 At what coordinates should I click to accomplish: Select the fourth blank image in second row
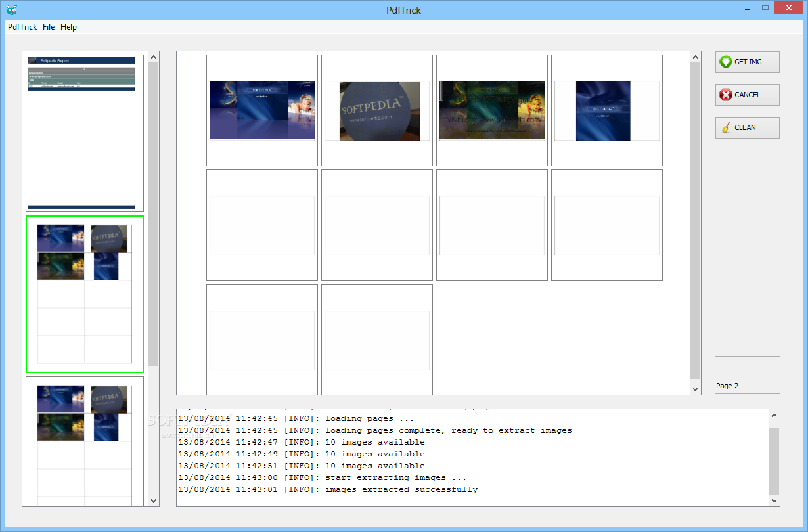(607, 225)
